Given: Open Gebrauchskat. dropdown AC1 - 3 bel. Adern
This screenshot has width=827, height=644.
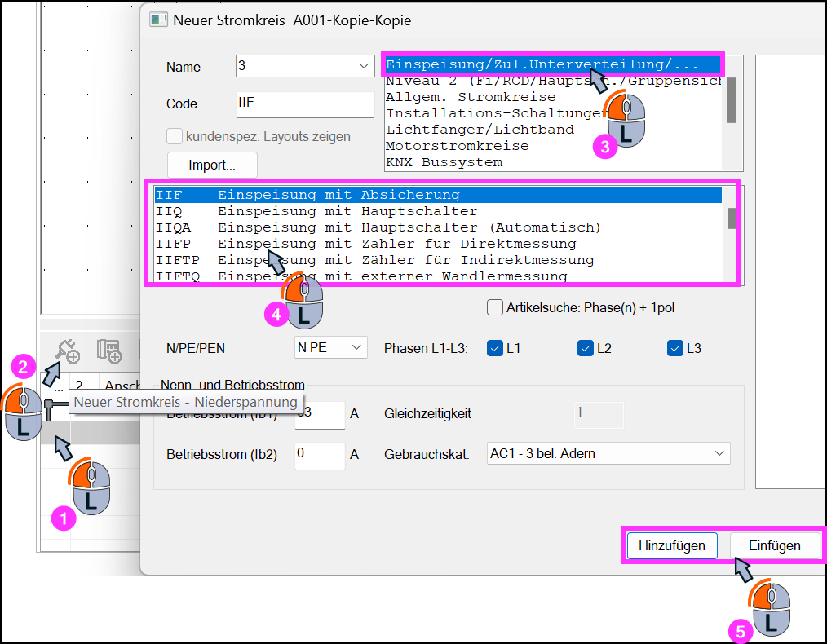Looking at the screenshot, I should 608,453.
